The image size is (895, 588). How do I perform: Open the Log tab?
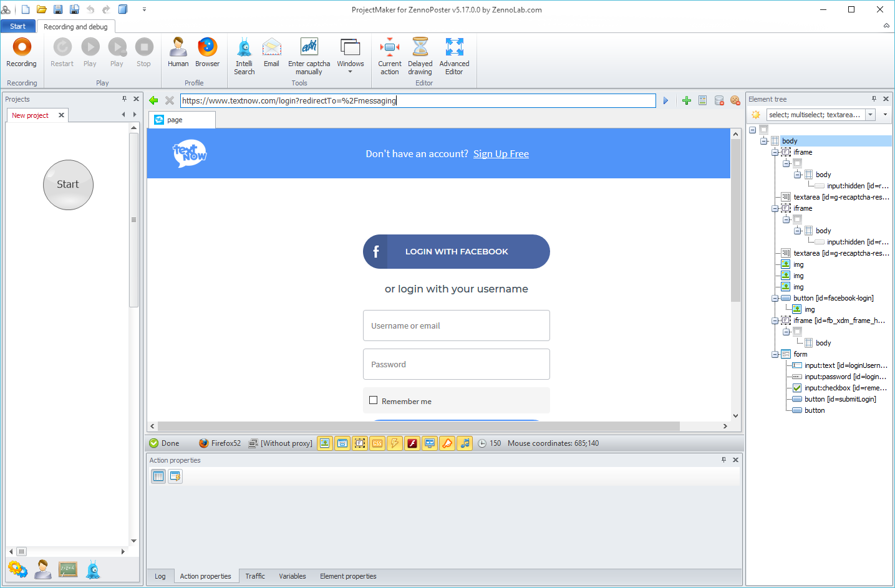tap(160, 576)
